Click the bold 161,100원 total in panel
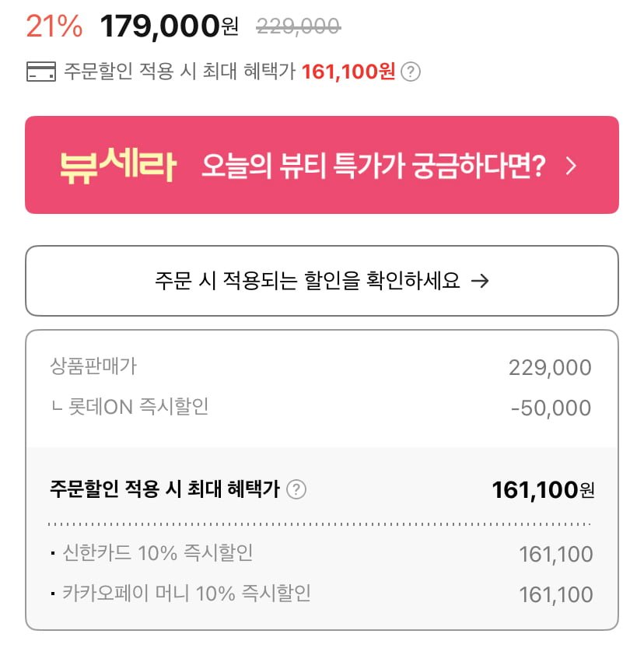Screen dimensions: 644x648 (543, 490)
